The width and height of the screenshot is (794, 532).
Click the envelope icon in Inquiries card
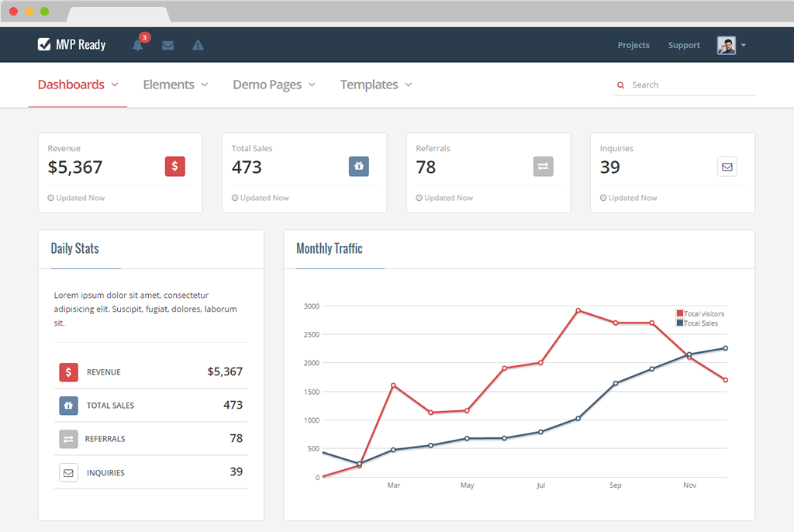[727, 167]
